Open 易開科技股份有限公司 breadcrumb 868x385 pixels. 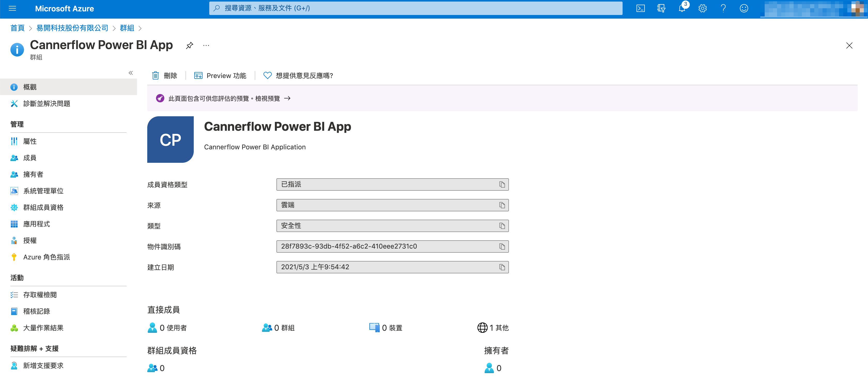(72, 28)
